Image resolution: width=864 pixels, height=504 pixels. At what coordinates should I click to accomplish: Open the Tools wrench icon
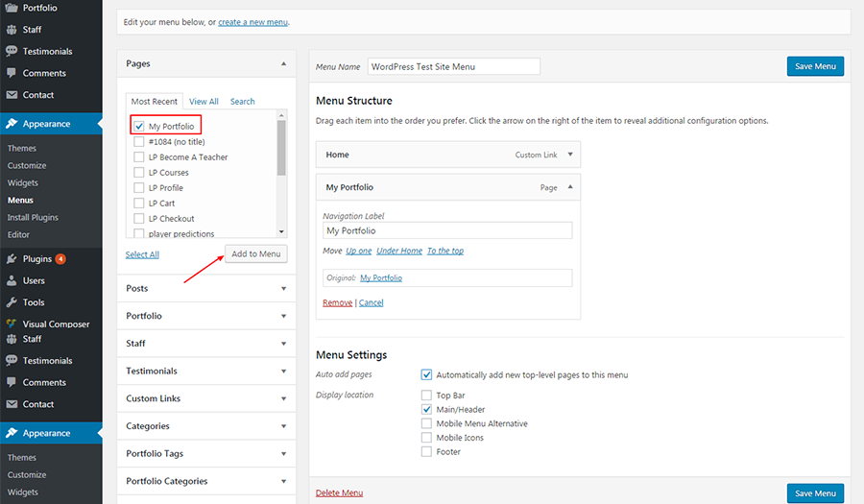[x=12, y=301]
